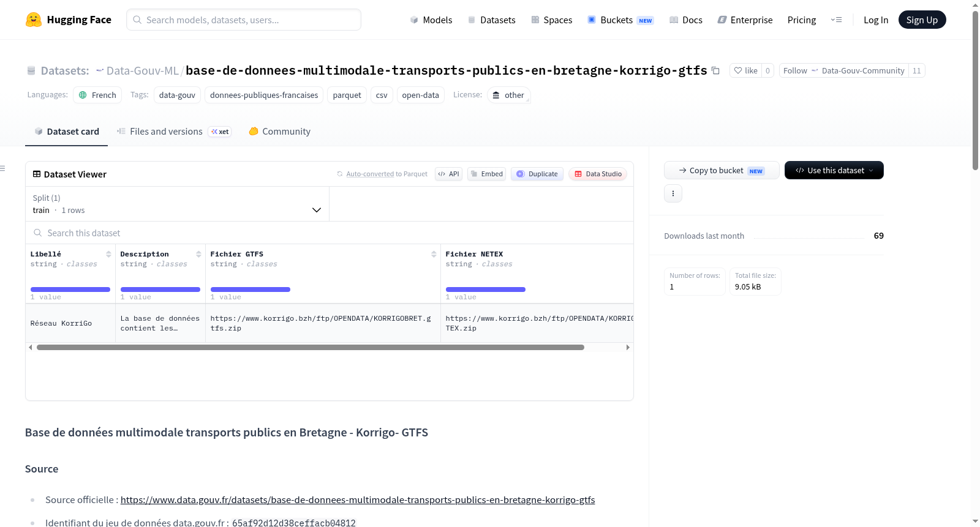Click the French language tag
Viewport: 980px width, 527px height.
97,95
